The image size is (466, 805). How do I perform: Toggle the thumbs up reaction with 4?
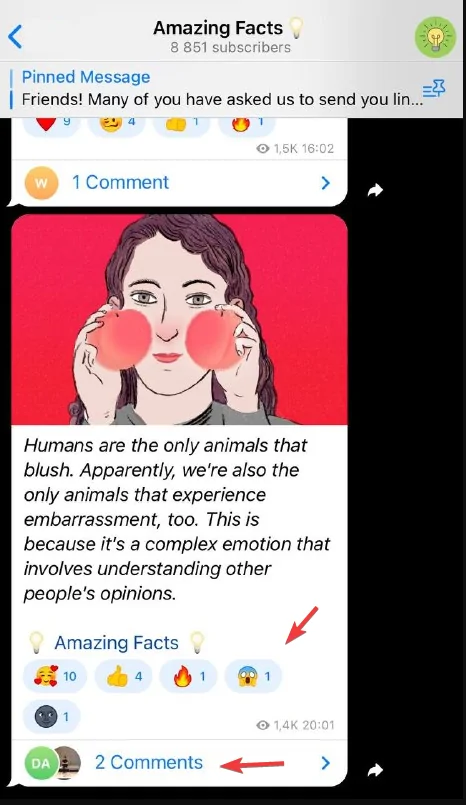click(x=123, y=676)
